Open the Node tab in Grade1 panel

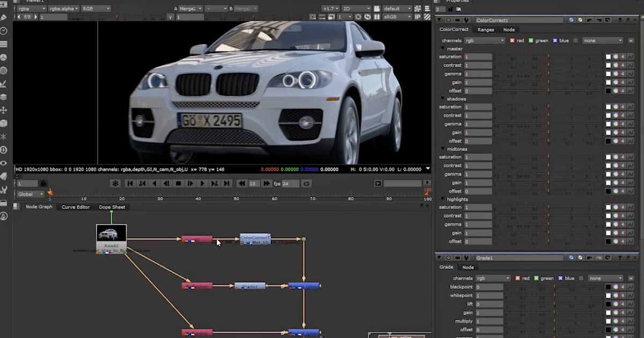(x=468, y=267)
